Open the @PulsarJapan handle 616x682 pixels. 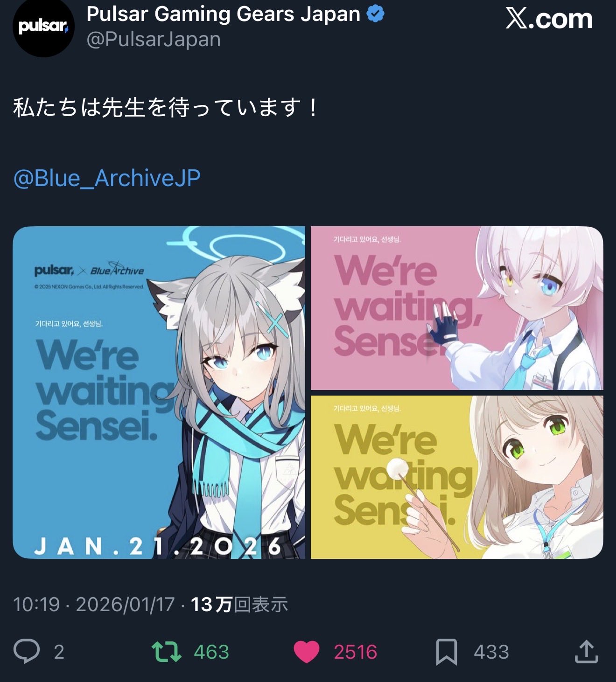click(x=154, y=39)
